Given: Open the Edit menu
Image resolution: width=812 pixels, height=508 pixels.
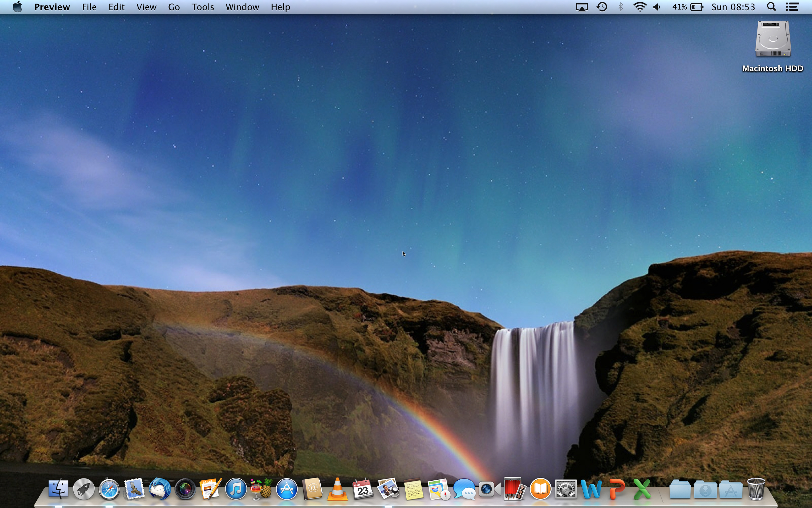Looking at the screenshot, I should [116, 7].
